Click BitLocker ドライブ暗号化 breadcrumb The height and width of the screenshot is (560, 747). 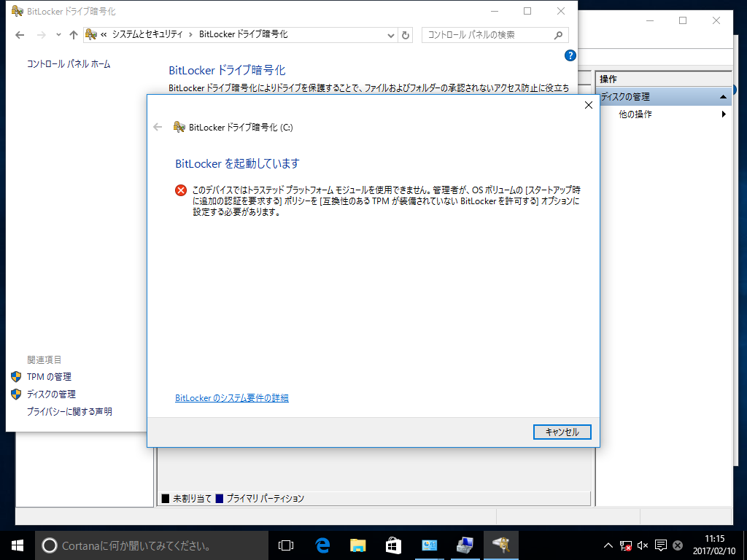pos(244,34)
